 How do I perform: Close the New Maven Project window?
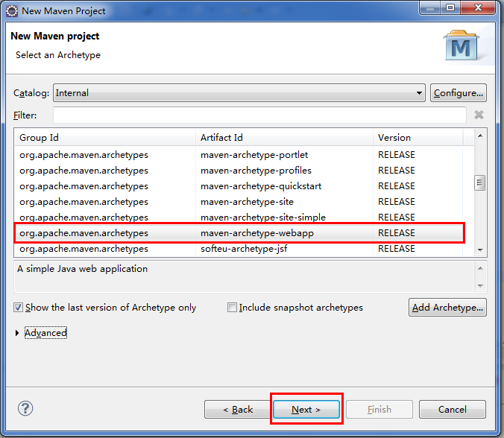click(x=478, y=7)
